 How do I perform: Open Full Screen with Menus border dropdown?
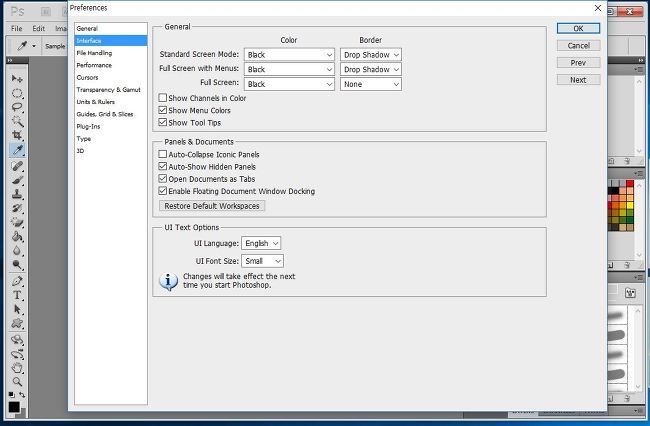371,69
